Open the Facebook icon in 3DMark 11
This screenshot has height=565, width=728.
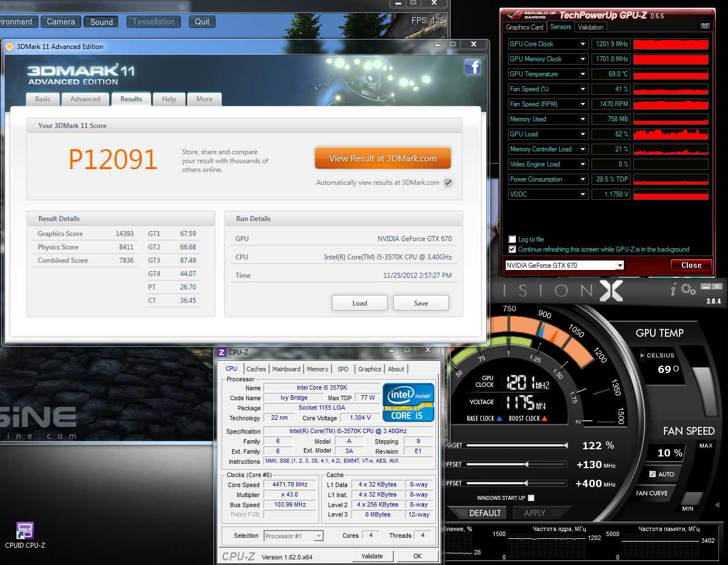[x=473, y=67]
